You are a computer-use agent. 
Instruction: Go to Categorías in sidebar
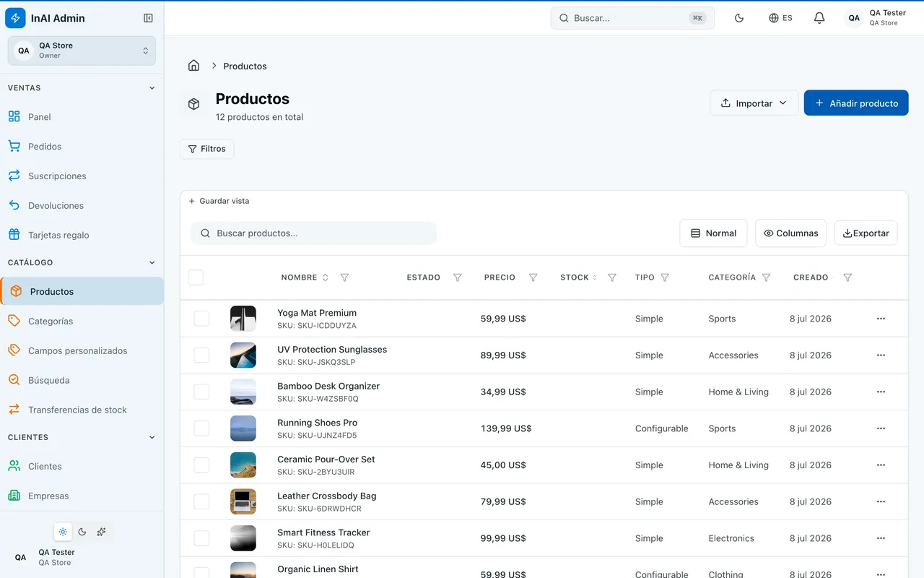(82, 322)
